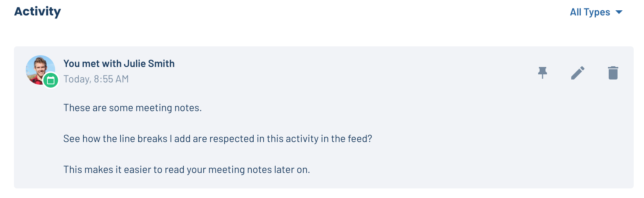Select the Activity section heading

(x=37, y=11)
